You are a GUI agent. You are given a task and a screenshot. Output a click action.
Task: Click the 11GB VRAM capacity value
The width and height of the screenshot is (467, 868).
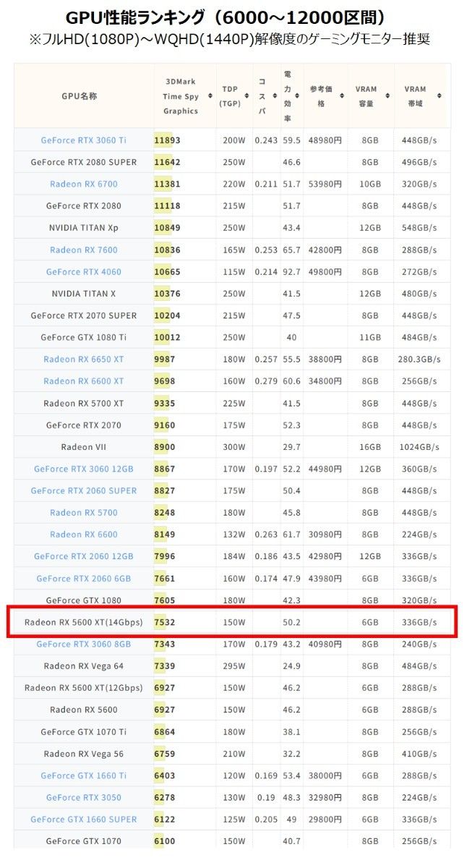370,337
